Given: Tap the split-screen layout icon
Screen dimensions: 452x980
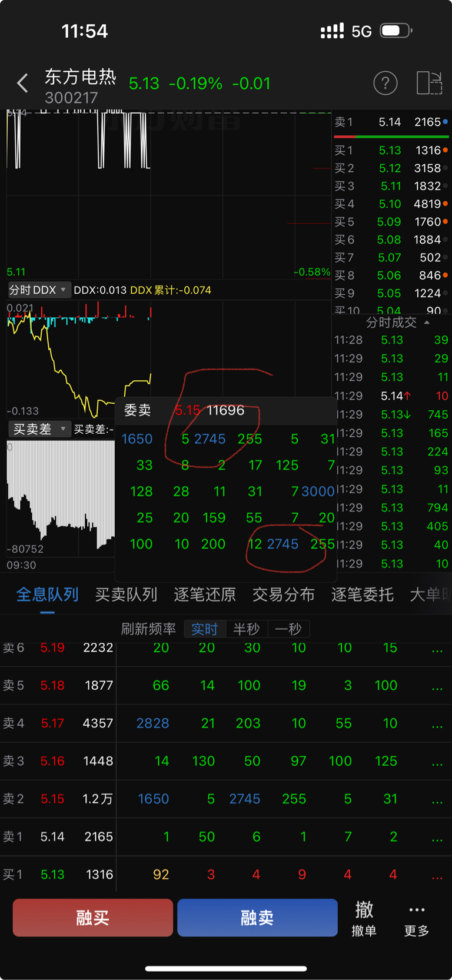Looking at the screenshot, I should [x=429, y=84].
